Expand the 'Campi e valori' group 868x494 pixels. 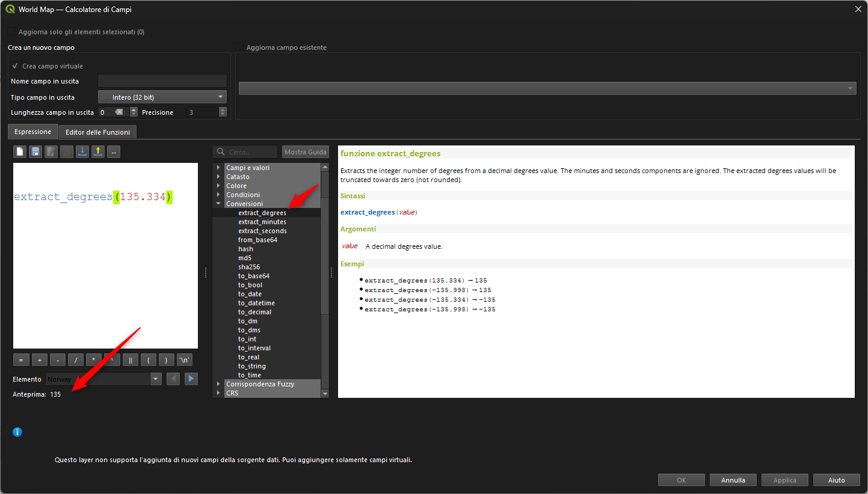click(x=218, y=168)
